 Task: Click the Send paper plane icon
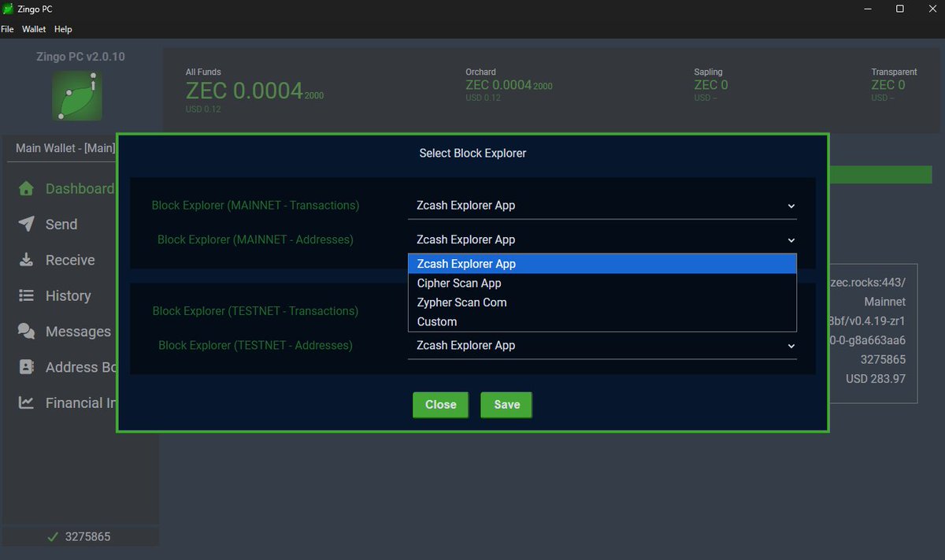click(26, 224)
